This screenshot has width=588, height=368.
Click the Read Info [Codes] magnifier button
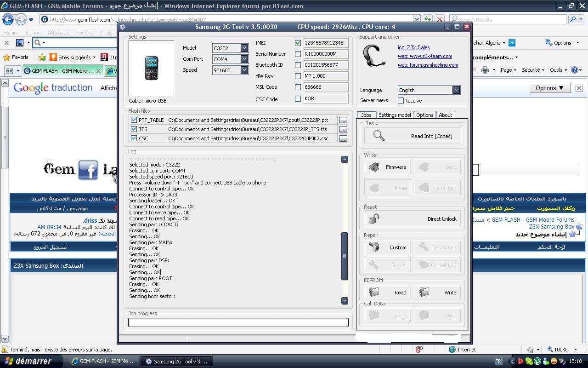(413, 136)
